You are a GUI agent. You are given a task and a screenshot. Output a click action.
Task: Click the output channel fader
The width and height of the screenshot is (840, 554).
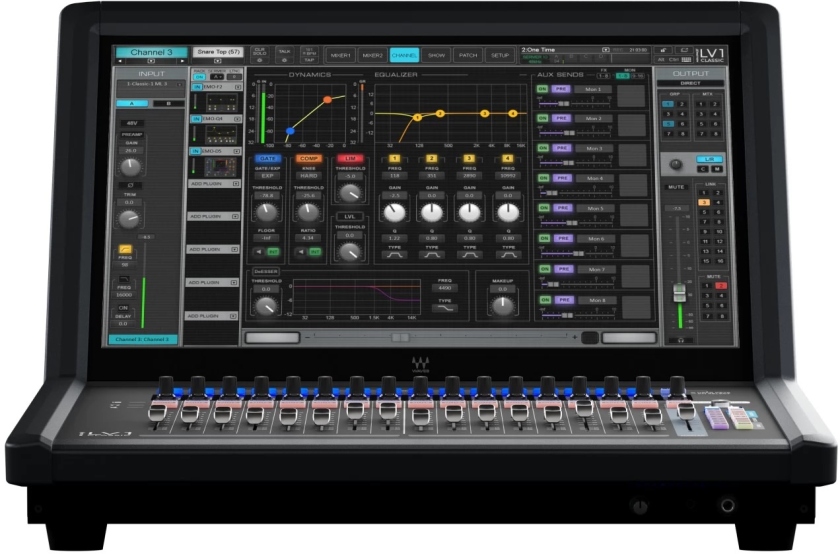(x=679, y=293)
